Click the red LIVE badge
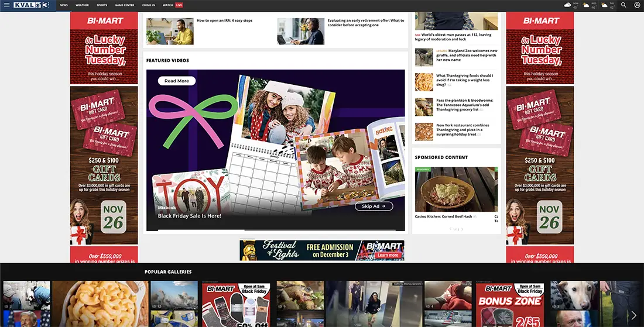The width and height of the screenshot is (644, 327). [179, 5]
